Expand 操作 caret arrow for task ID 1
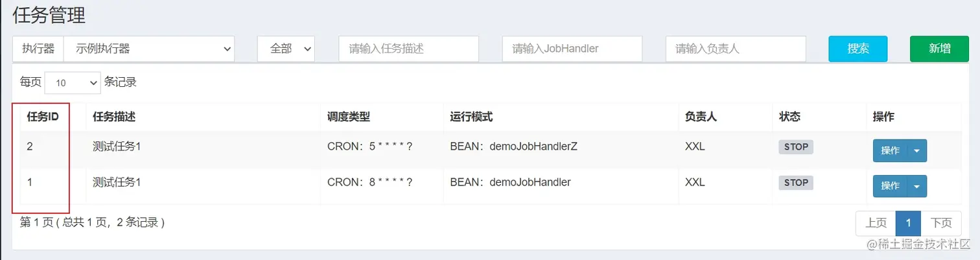The height and width of the screenshot is (260, 980). coord(916,185)
